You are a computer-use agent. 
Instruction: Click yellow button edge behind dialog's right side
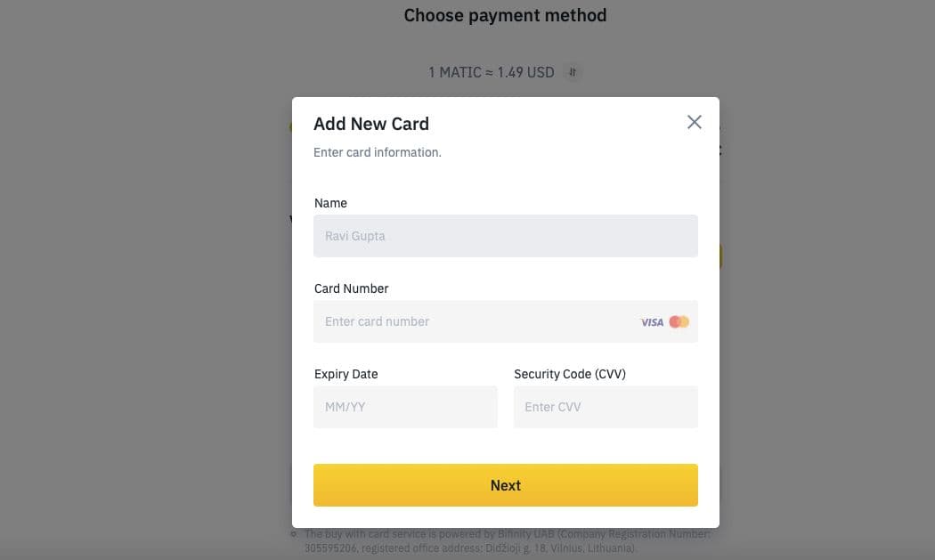click(x=721, y=256)
